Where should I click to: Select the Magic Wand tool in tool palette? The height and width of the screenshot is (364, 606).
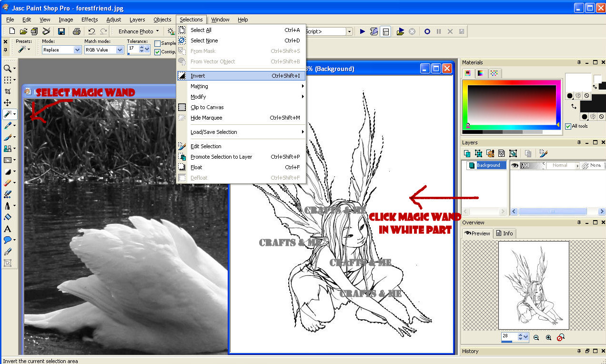click(8, 114)
